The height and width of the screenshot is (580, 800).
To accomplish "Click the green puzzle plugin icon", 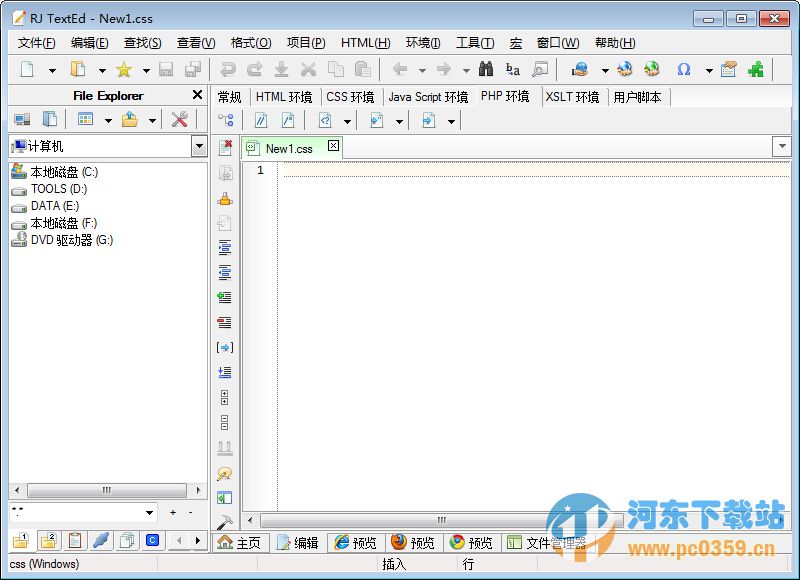I will coord(756,69).
